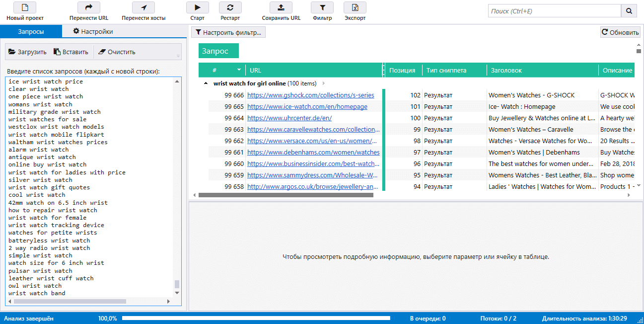The image size is (644, 324).
Task: Sort by the URL column header
Action: pos(314,70)
